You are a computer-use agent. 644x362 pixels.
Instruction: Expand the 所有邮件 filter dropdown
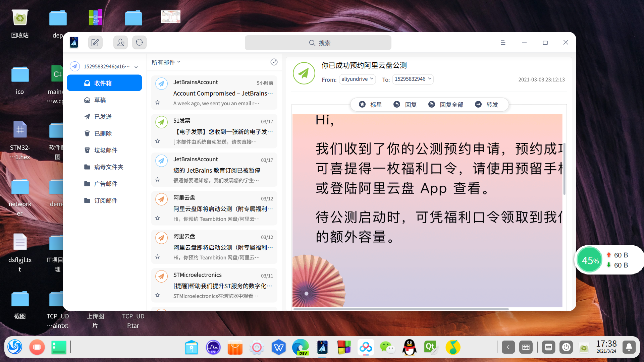tap(166, 62)
